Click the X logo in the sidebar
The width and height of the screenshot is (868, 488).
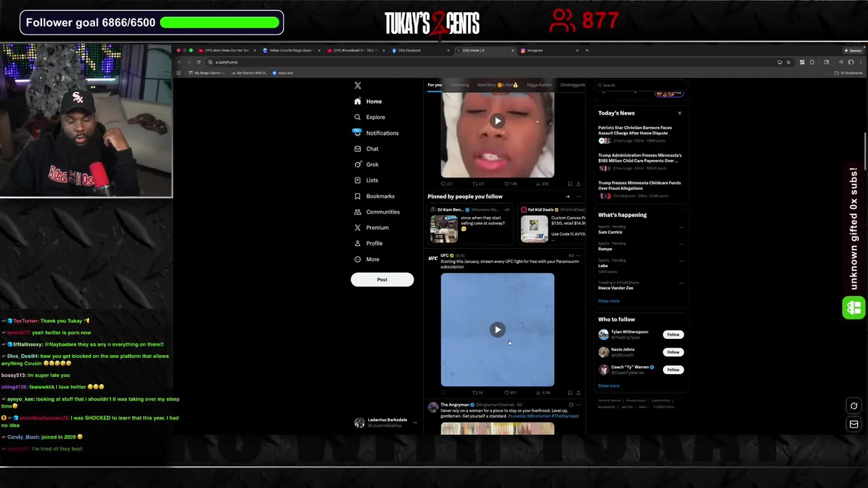[357, 85]
